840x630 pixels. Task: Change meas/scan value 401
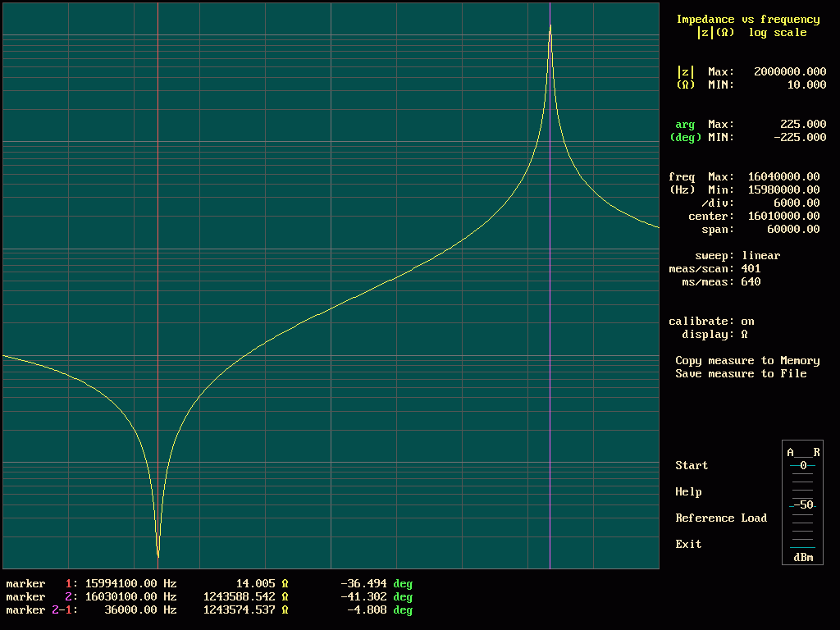[x=751, y=268]
